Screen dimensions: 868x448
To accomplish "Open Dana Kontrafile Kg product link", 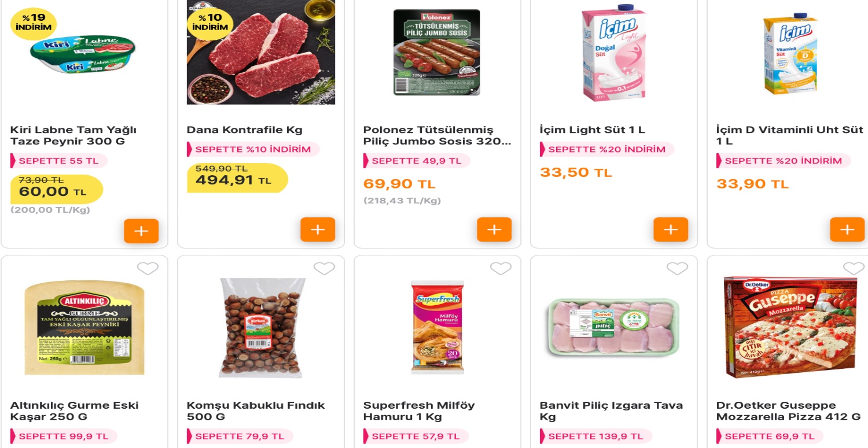I will pos(244,130).
